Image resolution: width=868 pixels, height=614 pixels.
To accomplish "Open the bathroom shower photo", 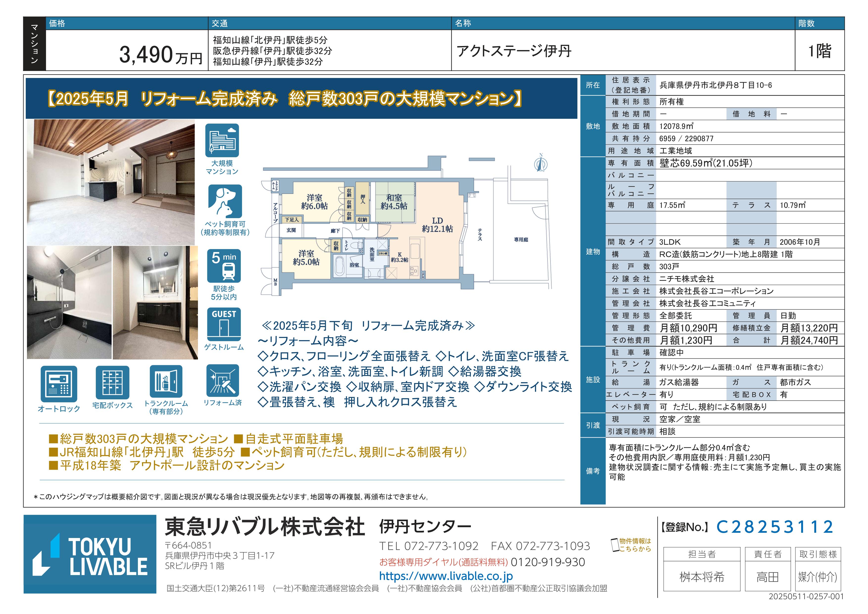I will pos(69,302).
